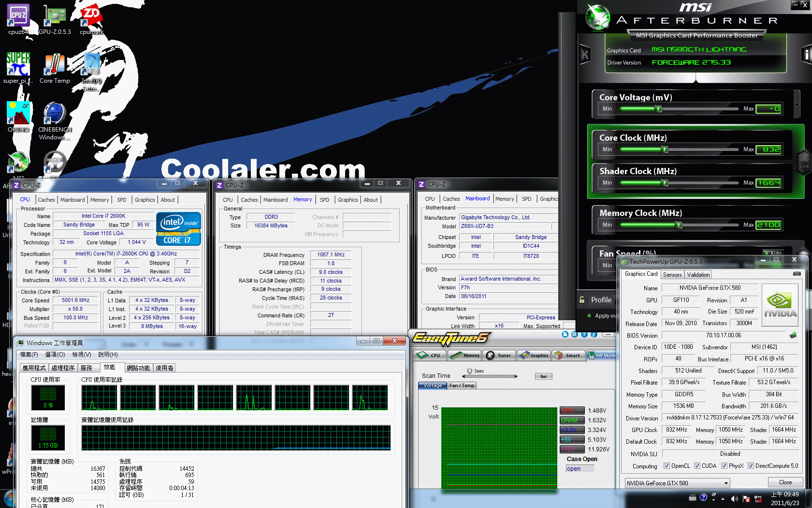
Task: Click the EasyTune6 question mark help icon
Action: tap(584, 334)
